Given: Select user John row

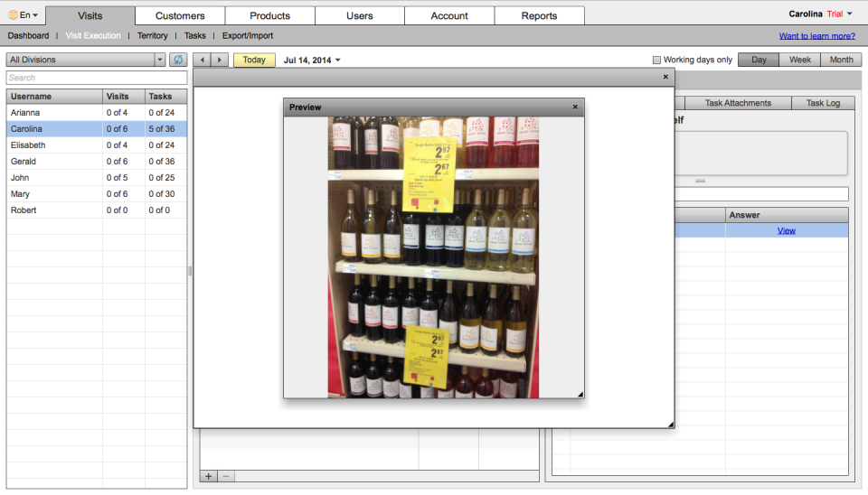Looking at the screenshot, I should coord(97,178).
